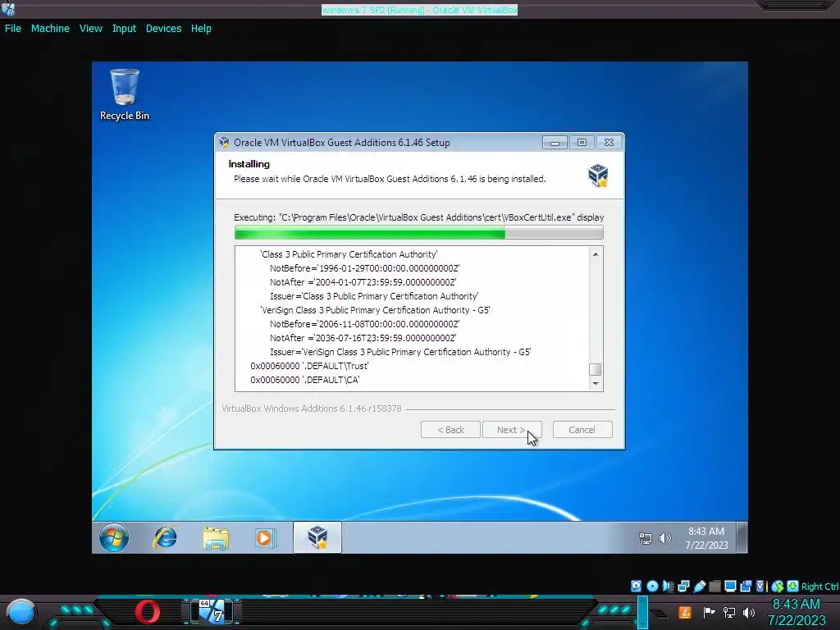Screen dimensions: 840x630
Task: Select line Issuer='Class 3 Public Primary Certification Authority'
Action: pos(374,296)
